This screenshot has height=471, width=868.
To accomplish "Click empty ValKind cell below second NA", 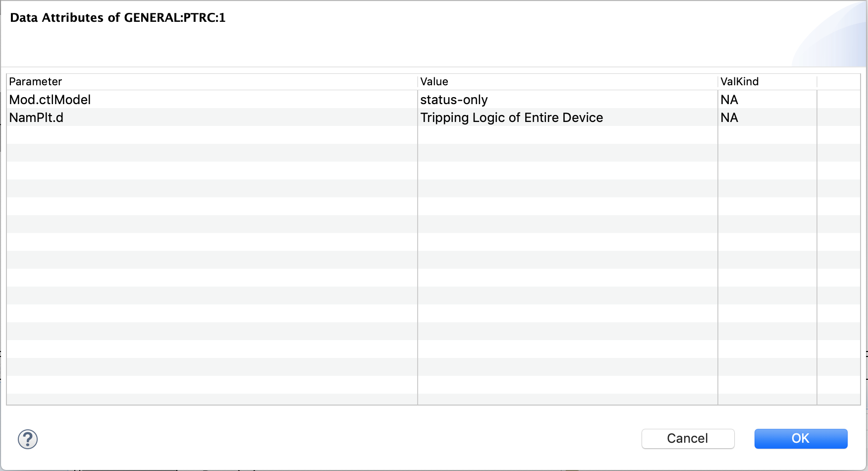I will [767, 135].
